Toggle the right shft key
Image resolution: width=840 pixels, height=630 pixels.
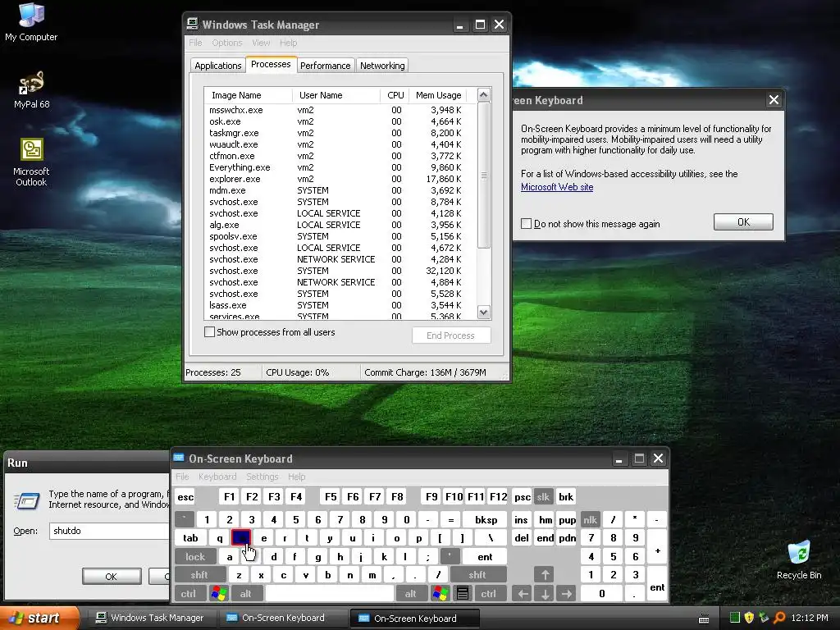[x=477, y=575]
